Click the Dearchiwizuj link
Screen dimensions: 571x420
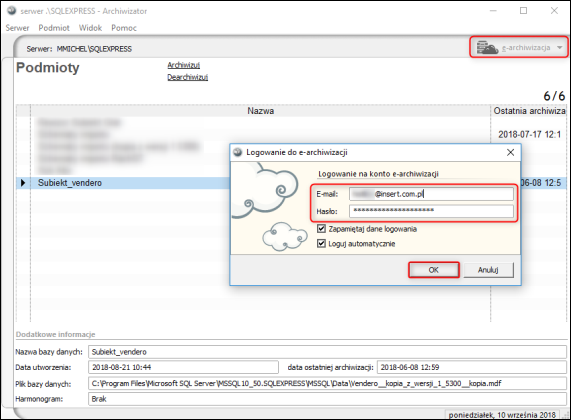[x=188, y=77]
